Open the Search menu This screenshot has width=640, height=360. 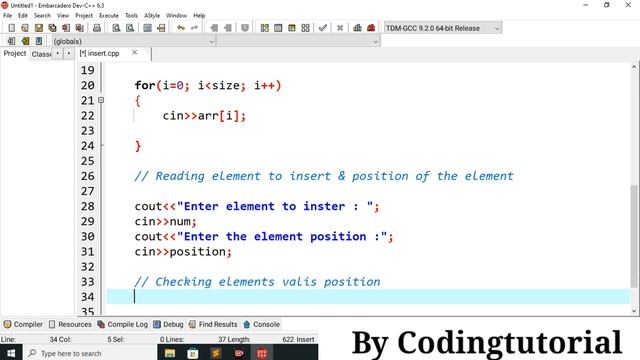pos(42,16)
